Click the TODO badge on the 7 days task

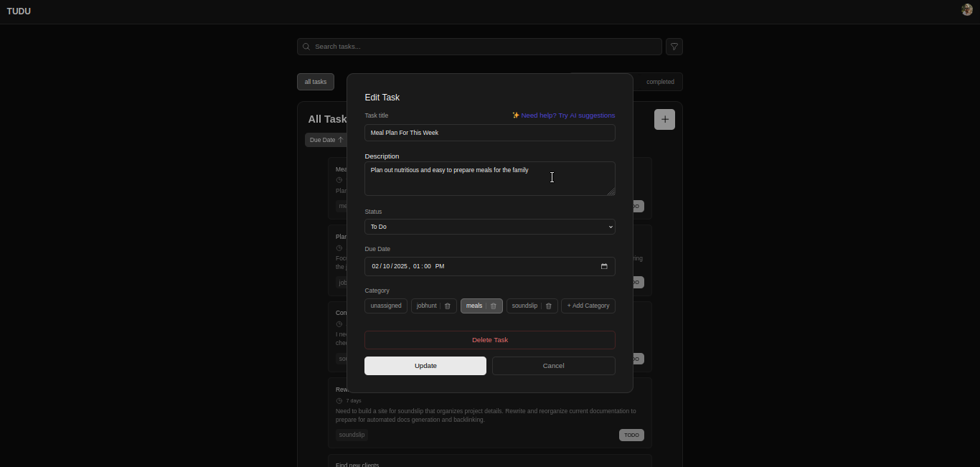click(x=631, y=435)
